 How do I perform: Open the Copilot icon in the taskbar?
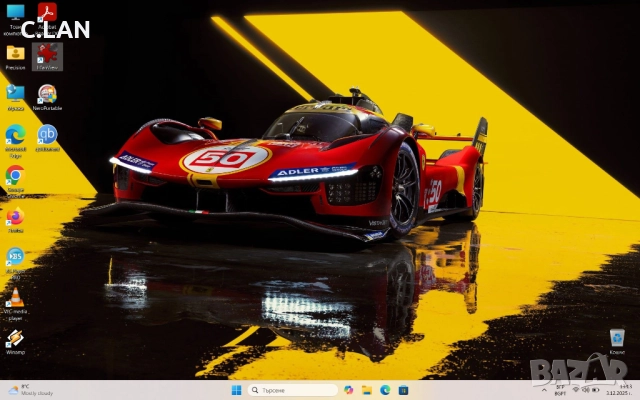coord(349,390)
